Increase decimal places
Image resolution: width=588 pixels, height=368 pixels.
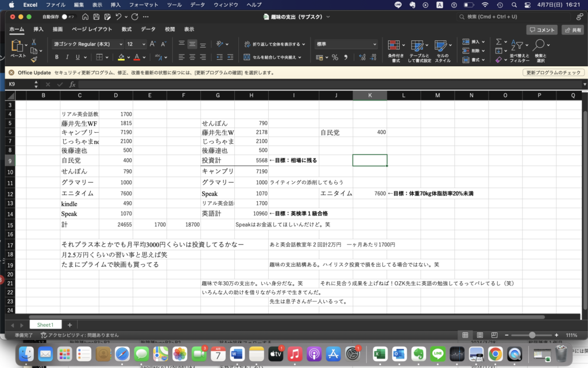point(362,57)
